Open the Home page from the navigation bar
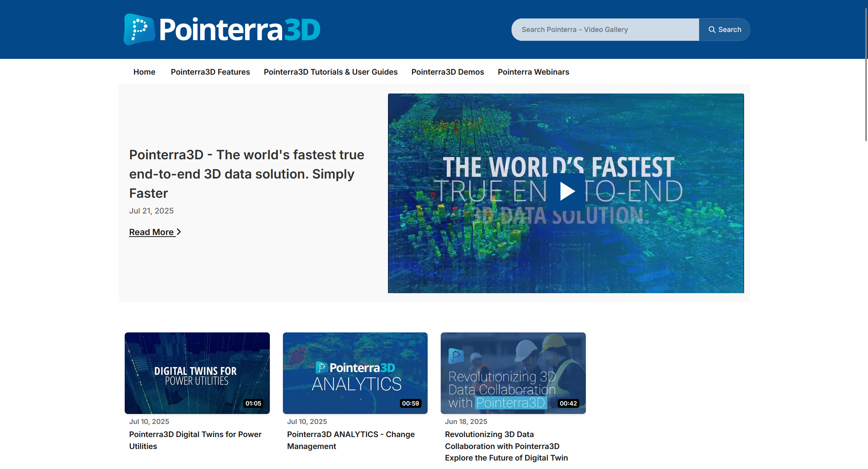Viewport: 868px width, 469px height. [x=144, y=72]
